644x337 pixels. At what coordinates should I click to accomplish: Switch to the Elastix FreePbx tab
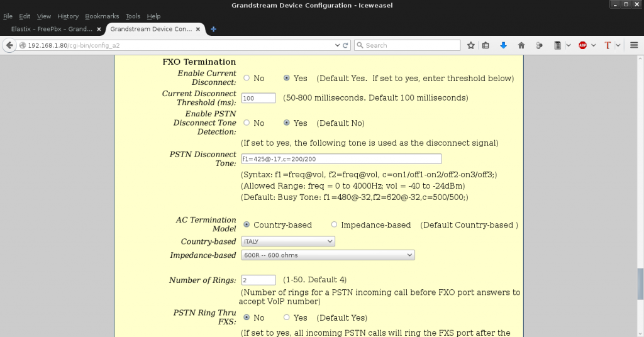click(x=52, y=29)
